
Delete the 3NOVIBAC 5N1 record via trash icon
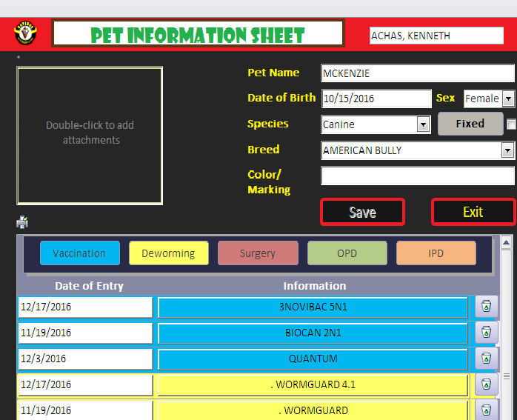tap(486, 307)
